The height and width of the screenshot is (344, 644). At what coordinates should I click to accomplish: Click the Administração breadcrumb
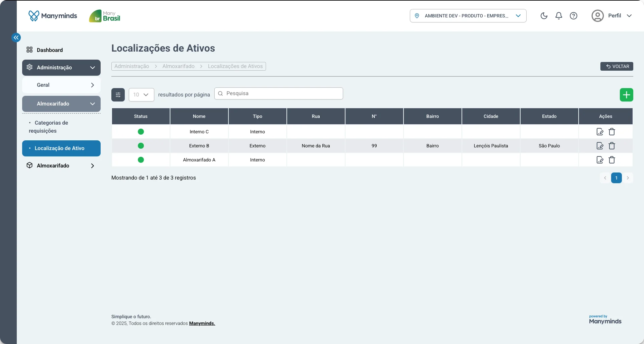tap(132, 66)
